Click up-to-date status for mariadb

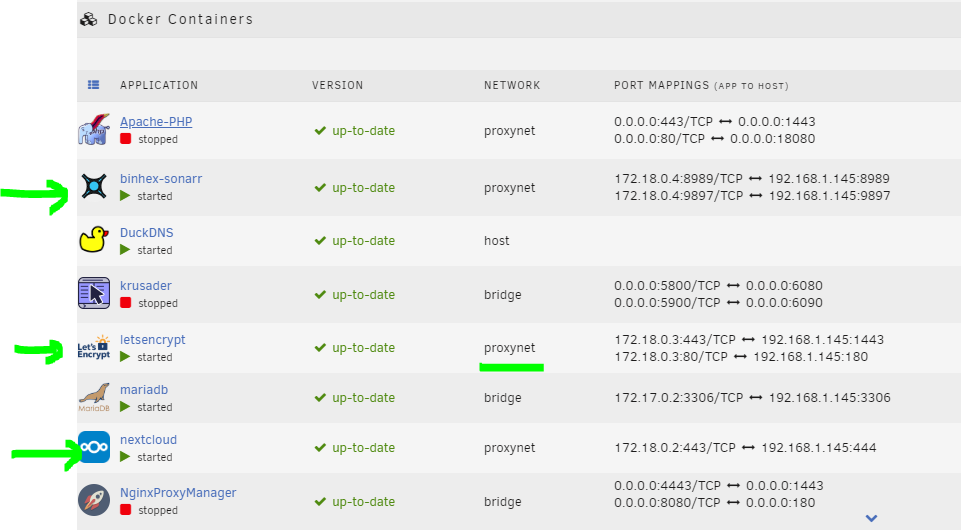(x=355, y=398)
